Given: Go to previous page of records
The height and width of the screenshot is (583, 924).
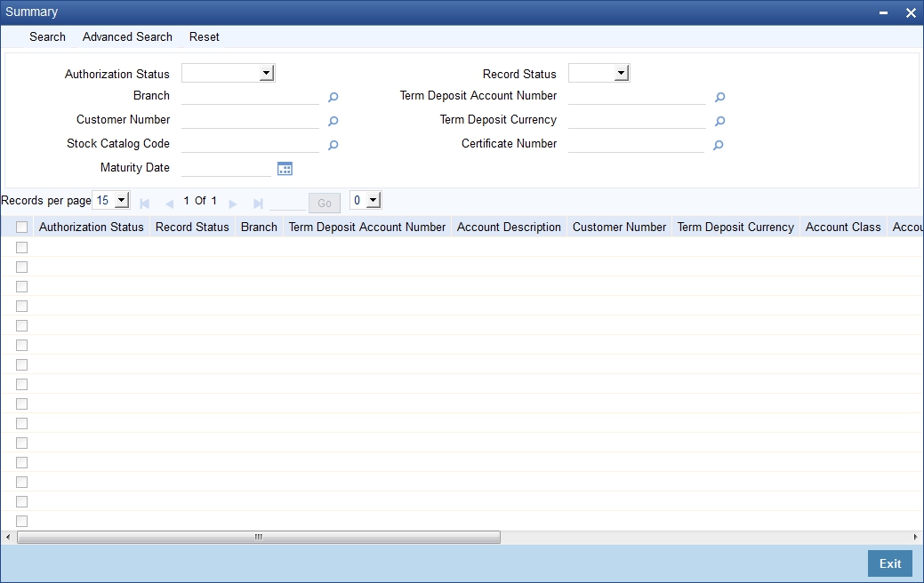Looking at the screenshot, I should tap(170, 204).
